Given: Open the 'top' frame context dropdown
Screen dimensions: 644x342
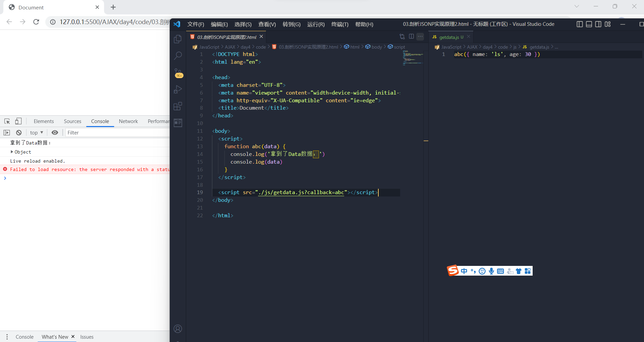Looking at the screenshot, I should tap(36, 132).
